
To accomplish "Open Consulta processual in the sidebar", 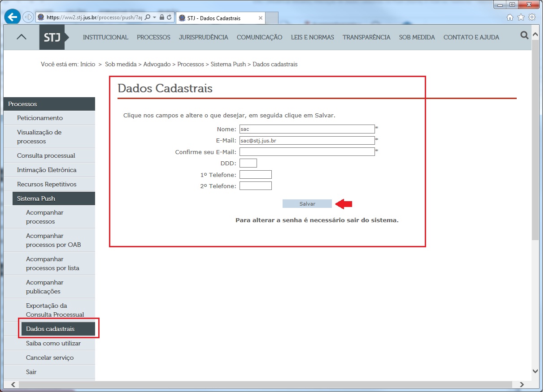I will [x=49, y=155].
